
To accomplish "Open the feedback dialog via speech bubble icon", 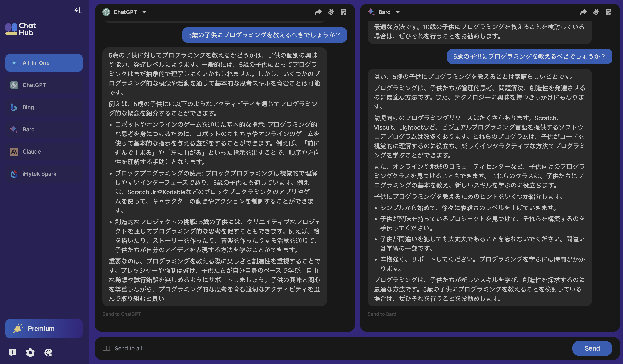I will click(12, 353).
